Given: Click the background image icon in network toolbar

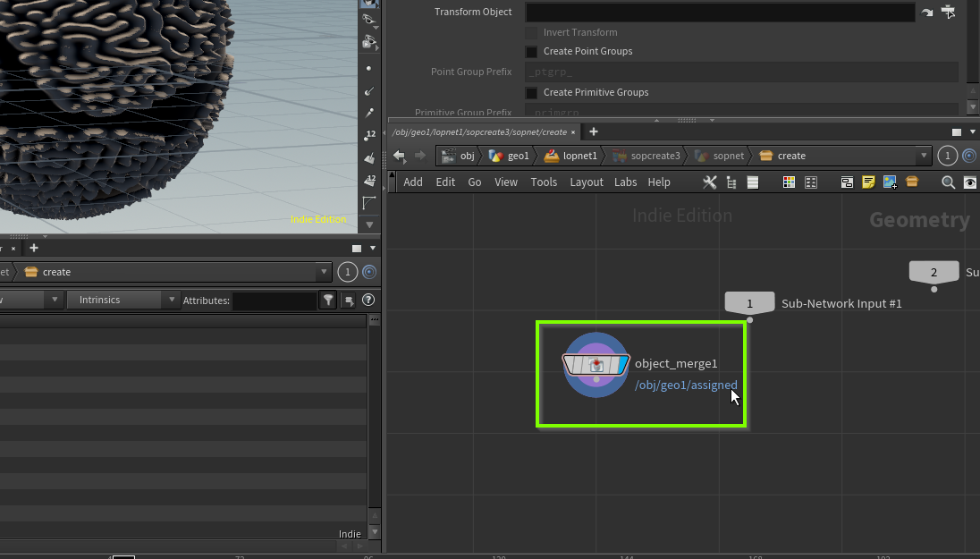Looking at the screenshot, I should (x=890, y=182).
